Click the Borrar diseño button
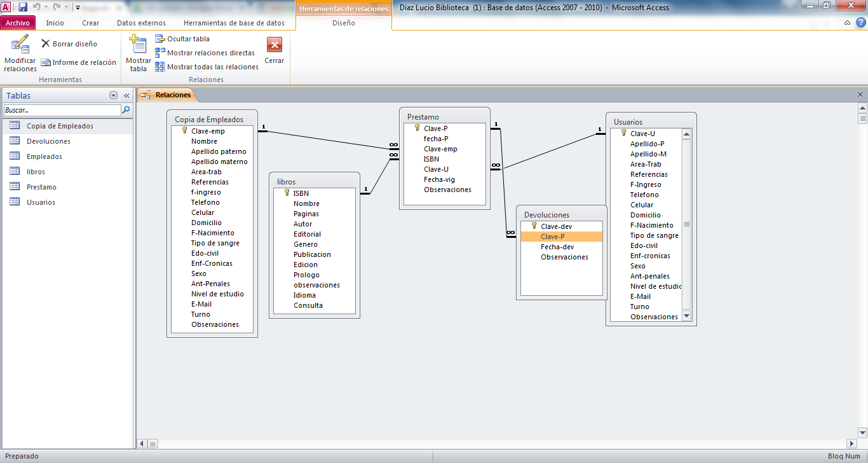The height and width of the screenshot is (463, 868). click(x=69, y=44)
